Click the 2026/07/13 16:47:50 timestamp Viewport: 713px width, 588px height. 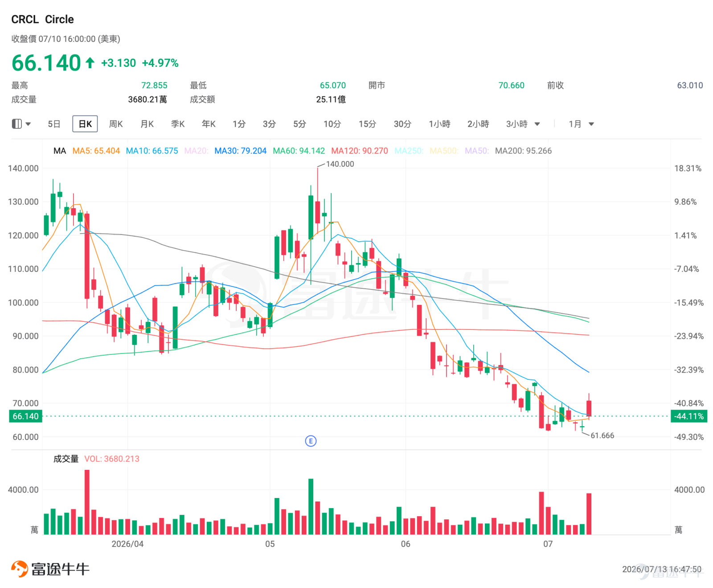coord(662,569)
